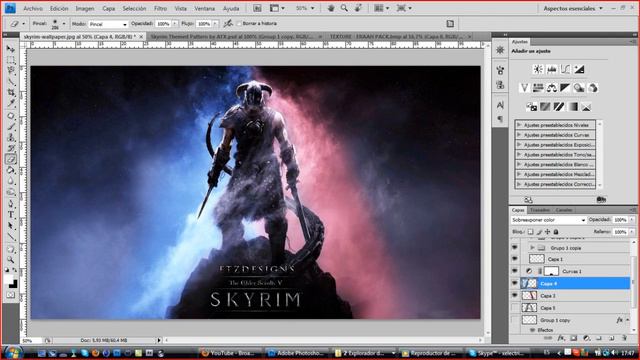Expand Ajustes preestablecidos Niveles
Viewport: 640px width, 360px height.
click(519, 125)
